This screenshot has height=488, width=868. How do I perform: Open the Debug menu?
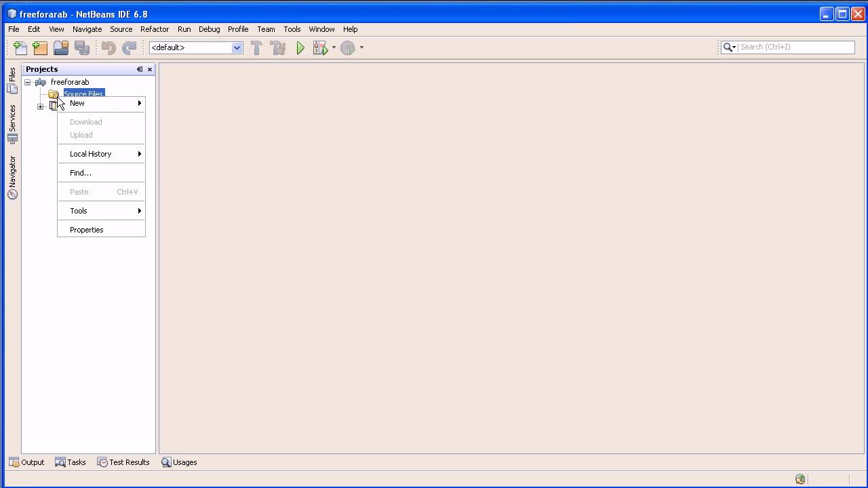click(209, 29)
